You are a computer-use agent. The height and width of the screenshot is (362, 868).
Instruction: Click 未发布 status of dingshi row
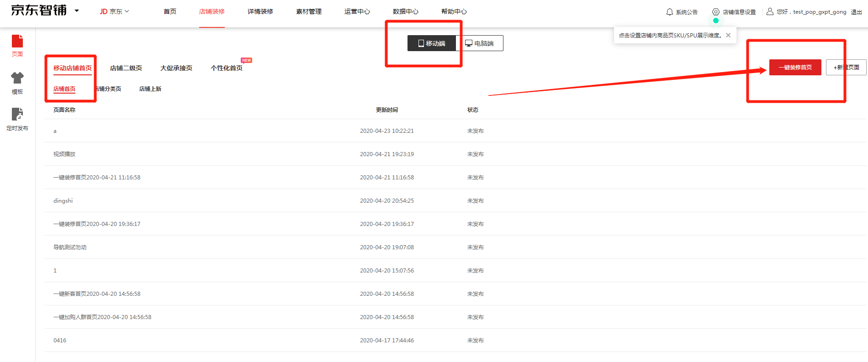point(476,201)
